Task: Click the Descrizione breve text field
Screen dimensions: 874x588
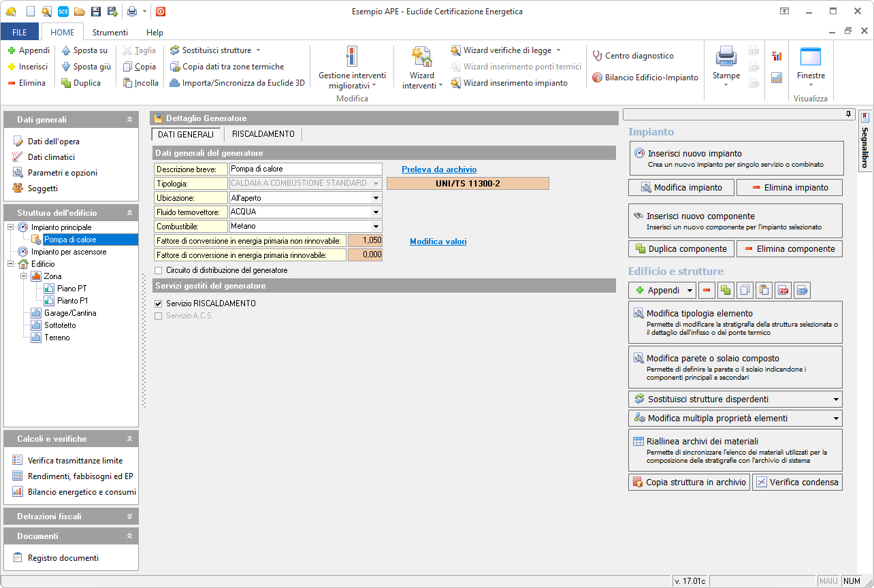Action: [305, 169]
